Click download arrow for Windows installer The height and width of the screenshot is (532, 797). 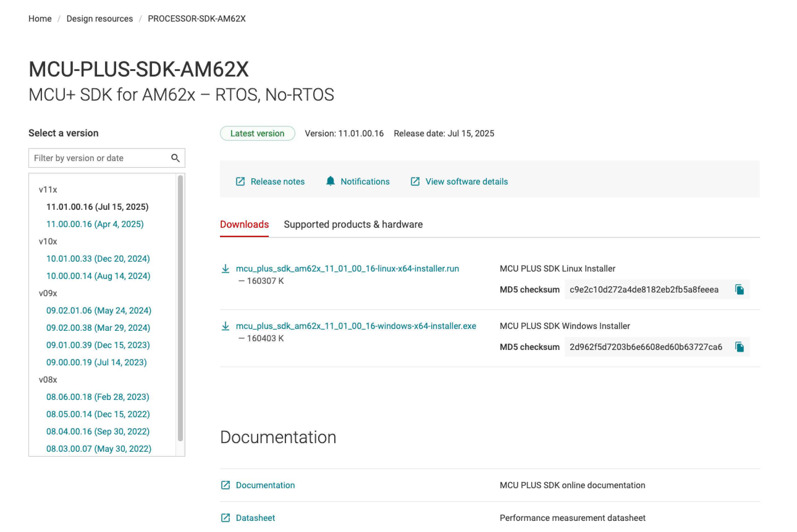click(x=226, y=326)
